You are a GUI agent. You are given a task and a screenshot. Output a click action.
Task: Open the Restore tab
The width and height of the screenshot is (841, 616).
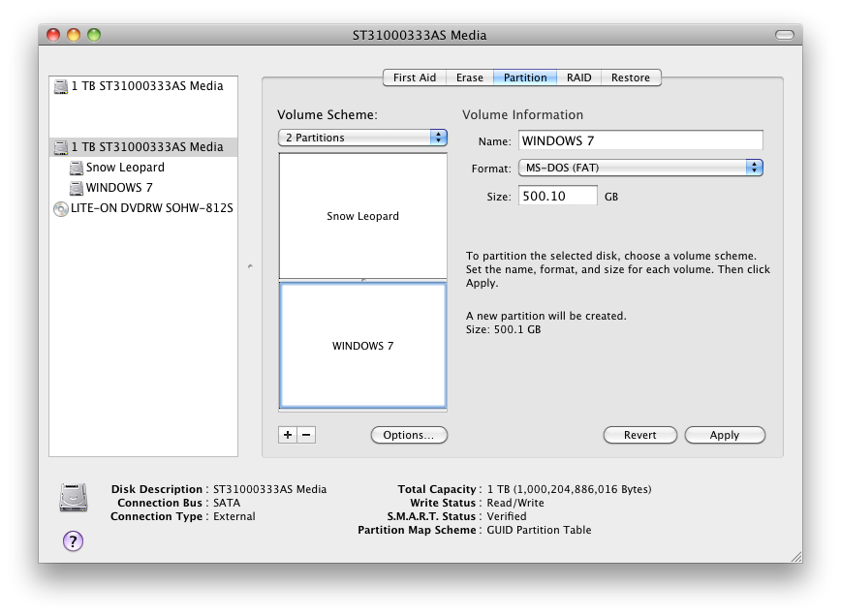(631, 77)
